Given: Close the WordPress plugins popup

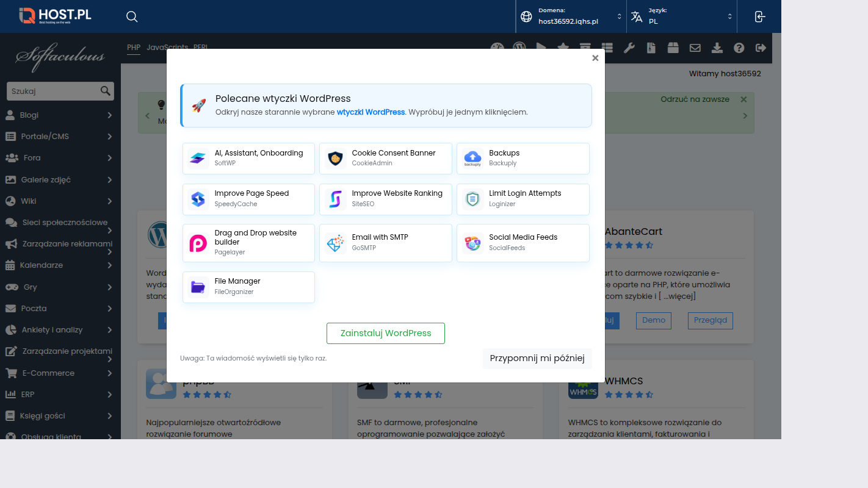Looking at the screenshot, I should [595, 58].
